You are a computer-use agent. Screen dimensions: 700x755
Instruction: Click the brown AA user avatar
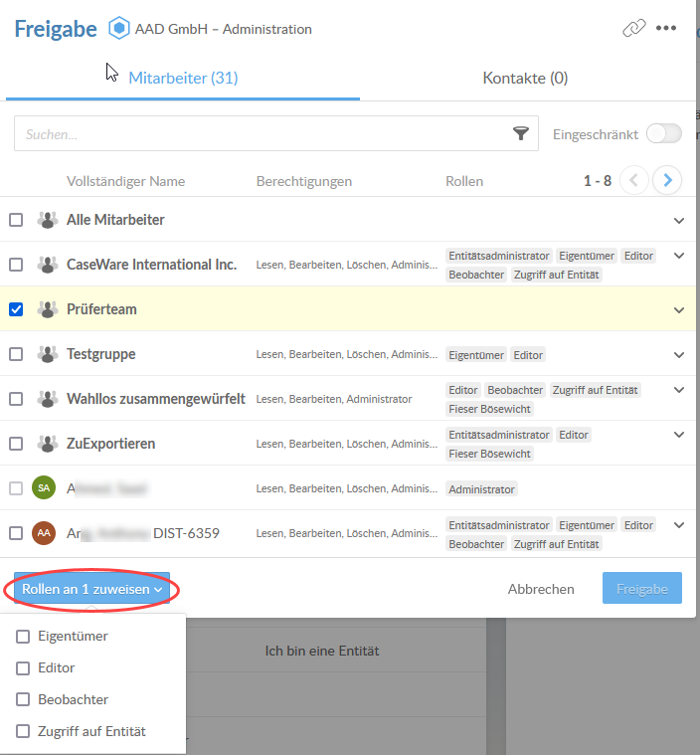[x=44, y=533]
